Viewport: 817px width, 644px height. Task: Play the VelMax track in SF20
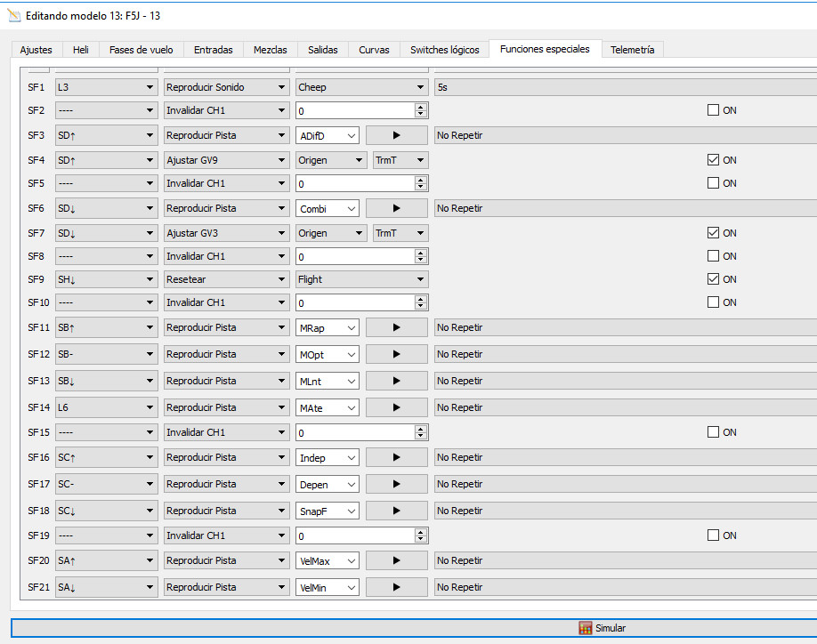[396, 560]
